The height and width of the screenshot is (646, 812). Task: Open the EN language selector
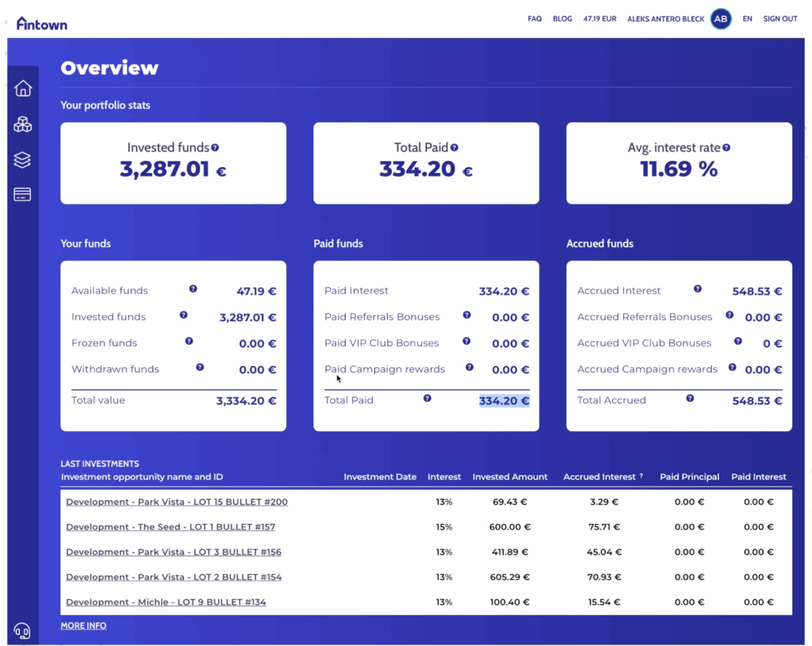point(747,19)
